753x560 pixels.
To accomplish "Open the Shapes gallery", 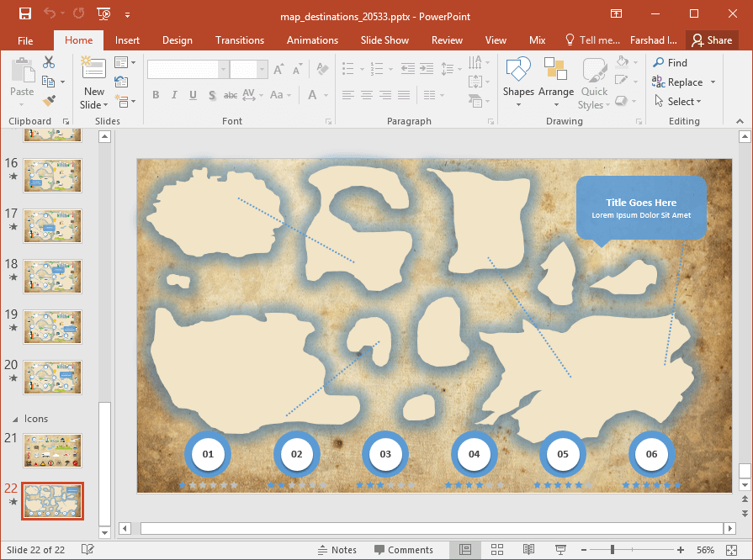I will (517, 82).
